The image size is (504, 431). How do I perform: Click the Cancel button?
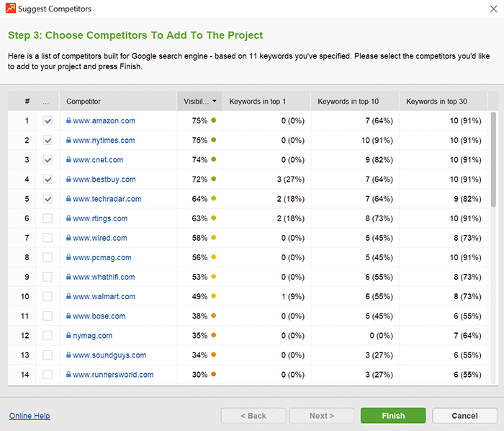pyautogui.click(x=464, y=416)
